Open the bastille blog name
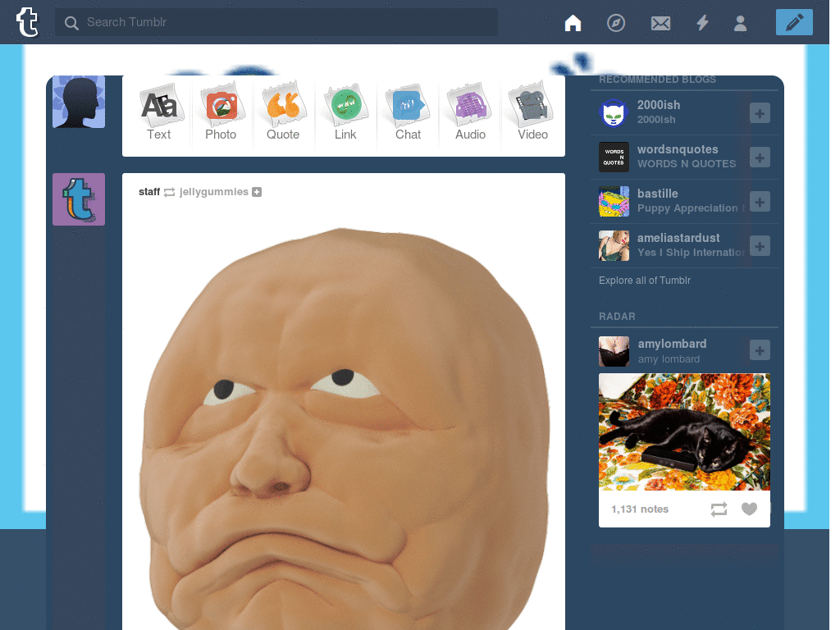 click(x=657, y=194)
